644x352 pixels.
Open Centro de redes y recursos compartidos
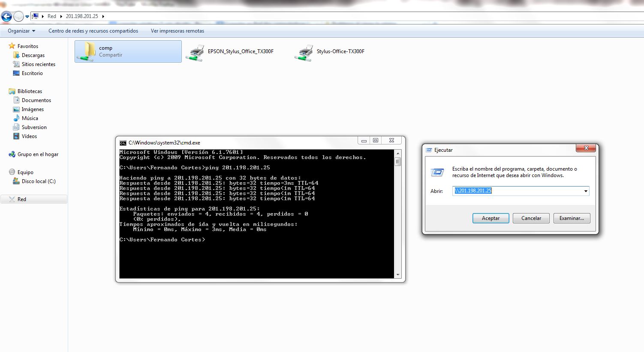(93, 31)
